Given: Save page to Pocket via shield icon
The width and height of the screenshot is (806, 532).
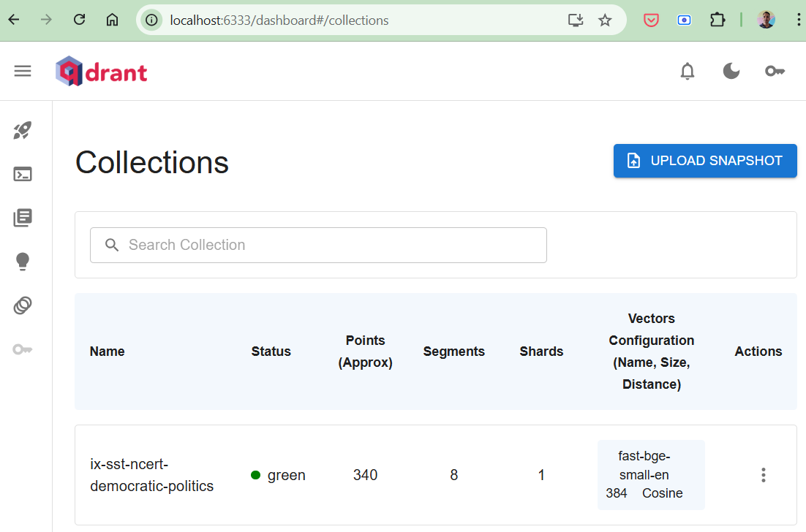Looking at the screenshot, I should pyautogui.click(x=651, y=20).
